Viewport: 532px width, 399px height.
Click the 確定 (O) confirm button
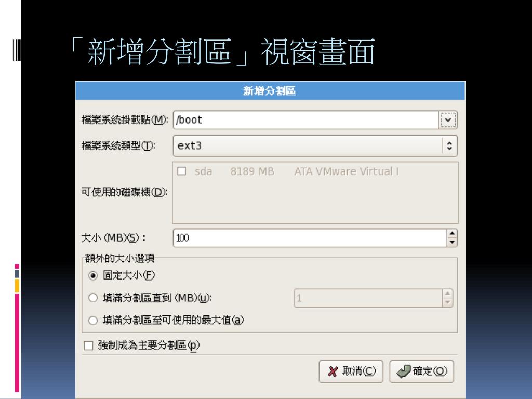coord(421,371)
